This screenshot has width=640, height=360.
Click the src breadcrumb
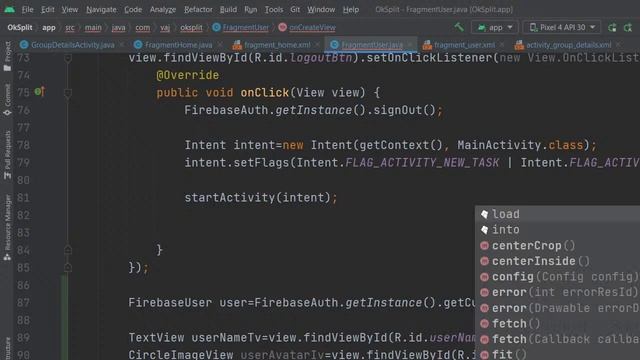tap(70, 27)
